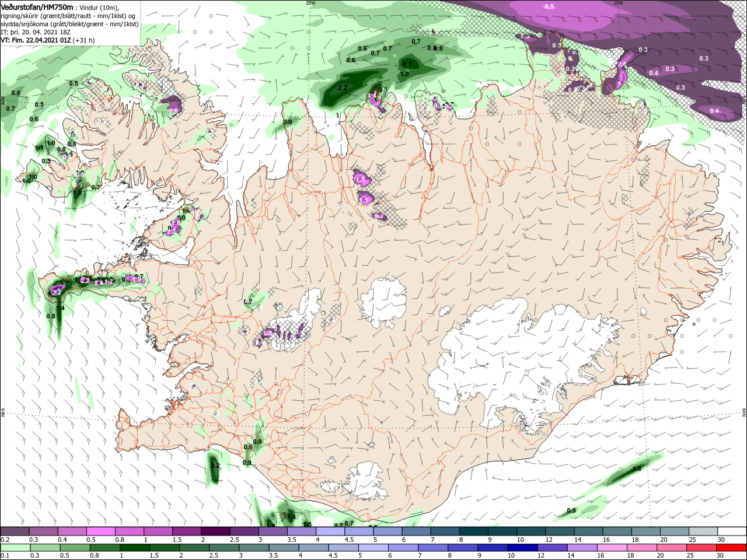This screenshot has height=560, width=747.
Task: Pick the dusky mauve 0.2 swatch starting the upper legend
Action: point(15,531)
